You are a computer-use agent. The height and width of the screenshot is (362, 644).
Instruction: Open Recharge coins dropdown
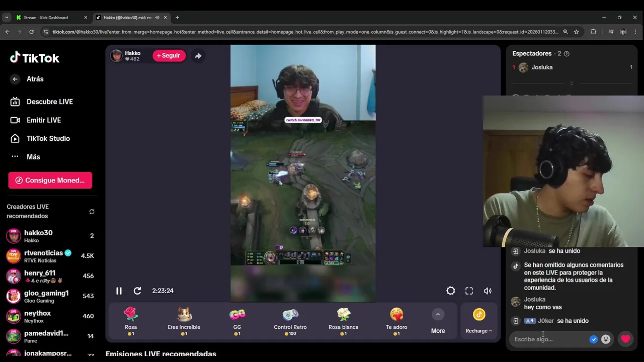478,322
